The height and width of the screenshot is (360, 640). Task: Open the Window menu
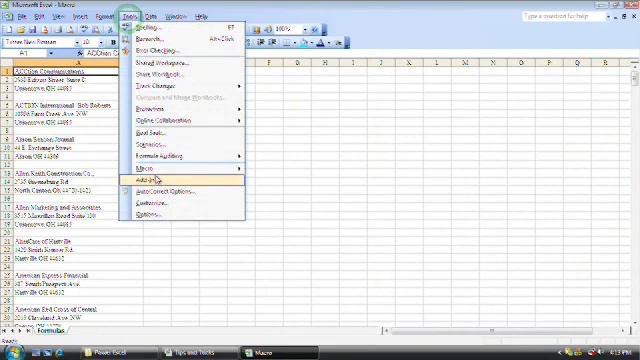click(x=176, y=16)
